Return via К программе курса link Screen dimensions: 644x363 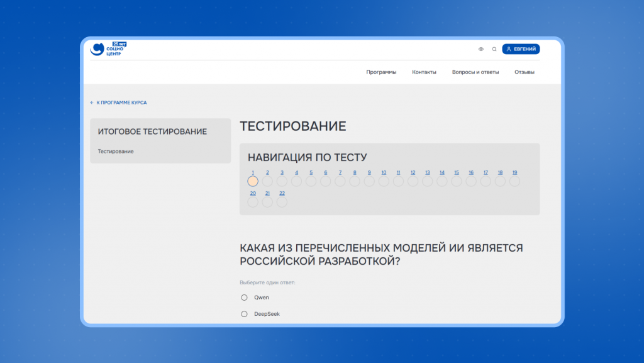coord(118,103)
